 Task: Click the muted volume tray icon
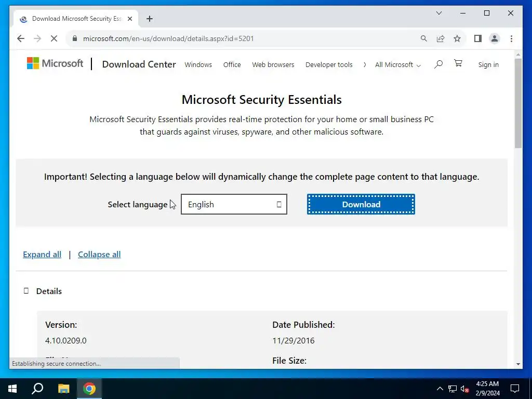point(465,389)
